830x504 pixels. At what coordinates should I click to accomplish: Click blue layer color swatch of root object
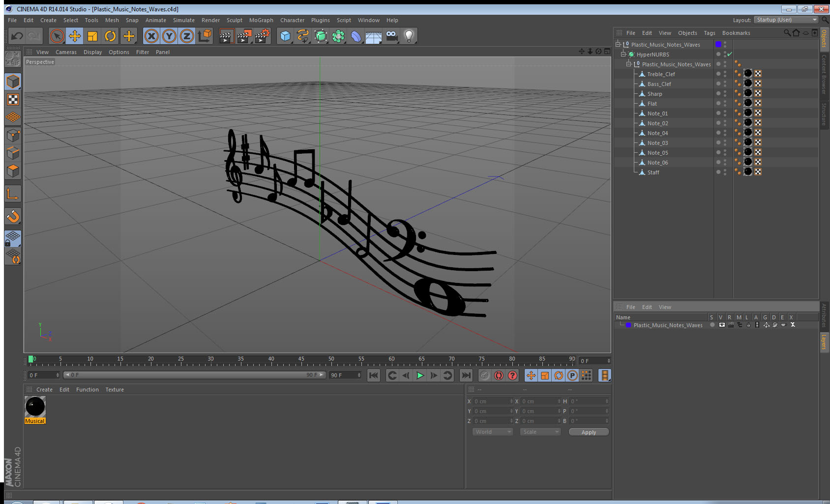pos(718,44)
